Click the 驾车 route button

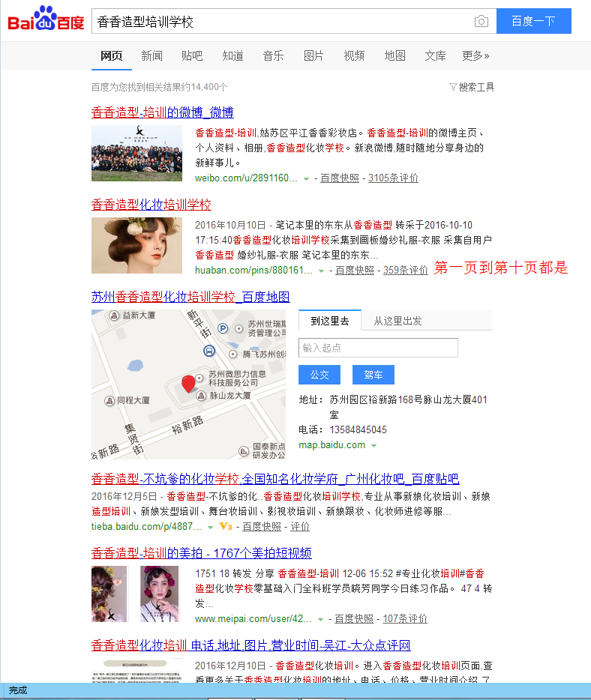pyautogui.click(x=373, y=375)
